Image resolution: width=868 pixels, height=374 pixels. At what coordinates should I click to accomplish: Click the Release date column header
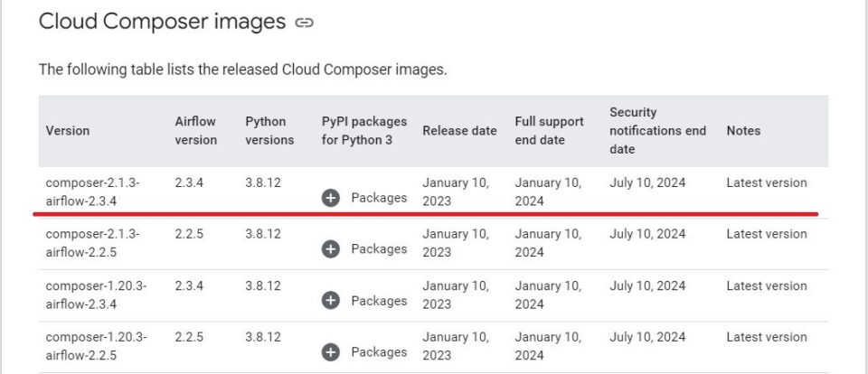coord(459,131)
